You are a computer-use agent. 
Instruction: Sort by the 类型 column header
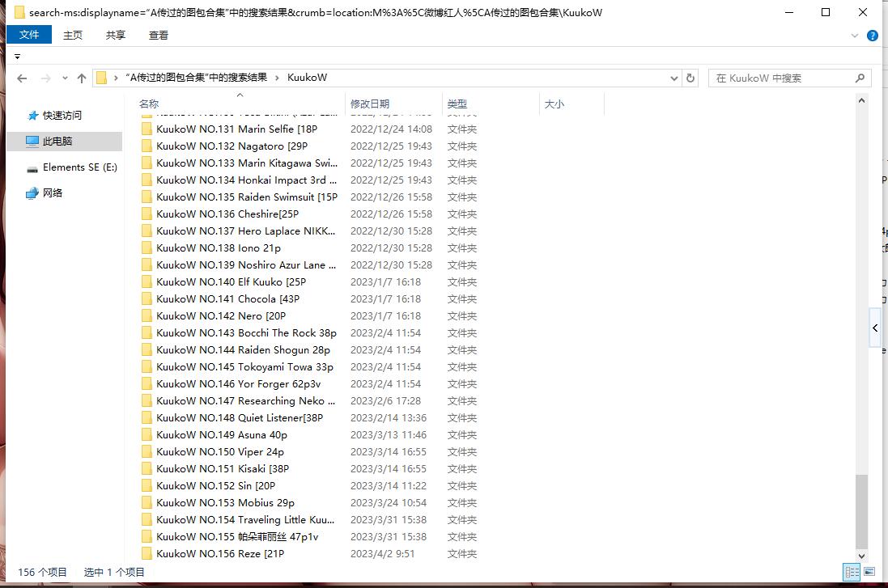point(491,104)
